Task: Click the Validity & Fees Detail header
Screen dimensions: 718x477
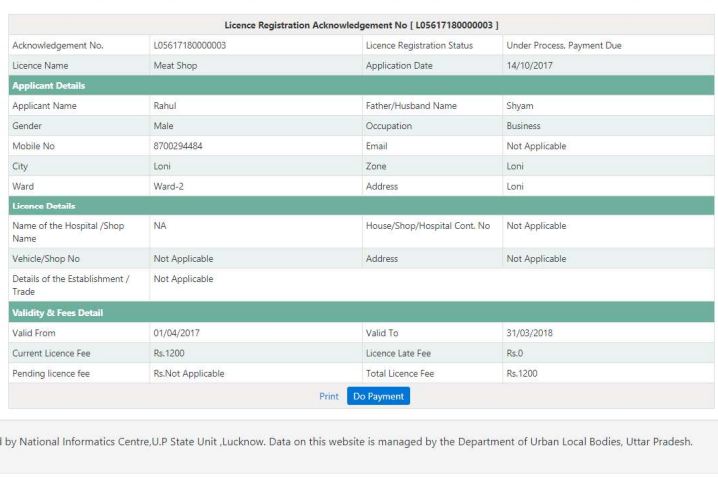Action: click(56, 313)
